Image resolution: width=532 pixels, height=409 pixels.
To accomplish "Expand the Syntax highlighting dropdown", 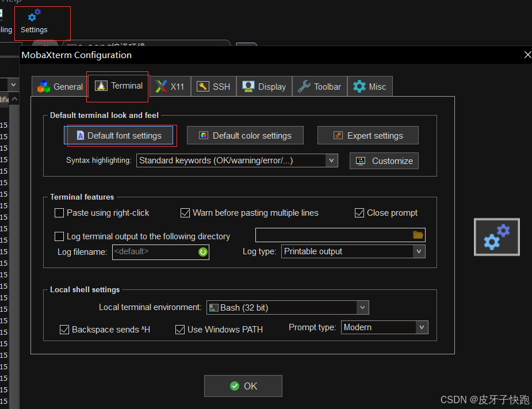I will [331, 160].
